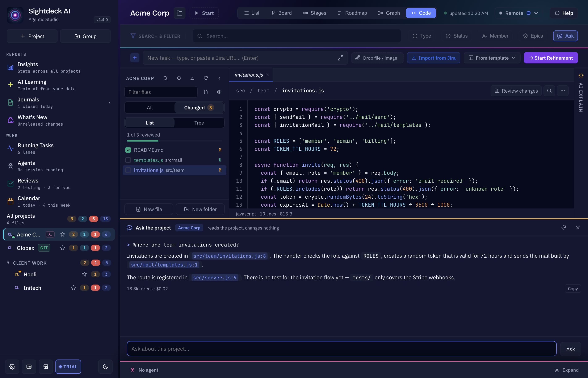Screen dimensions: 588x378
Task: Open the From template dropdown
Action: pyautogui.click(x=492, y=58)
